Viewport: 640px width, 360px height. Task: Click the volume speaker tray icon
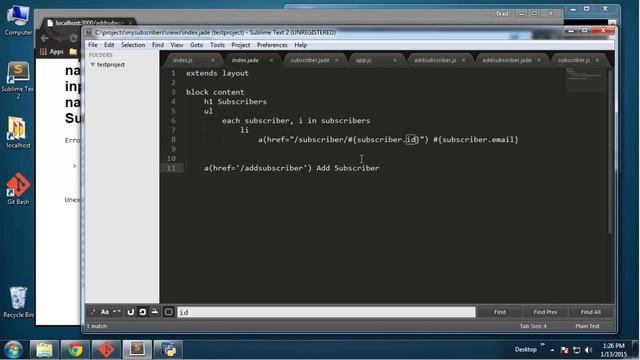click(588, 350)
